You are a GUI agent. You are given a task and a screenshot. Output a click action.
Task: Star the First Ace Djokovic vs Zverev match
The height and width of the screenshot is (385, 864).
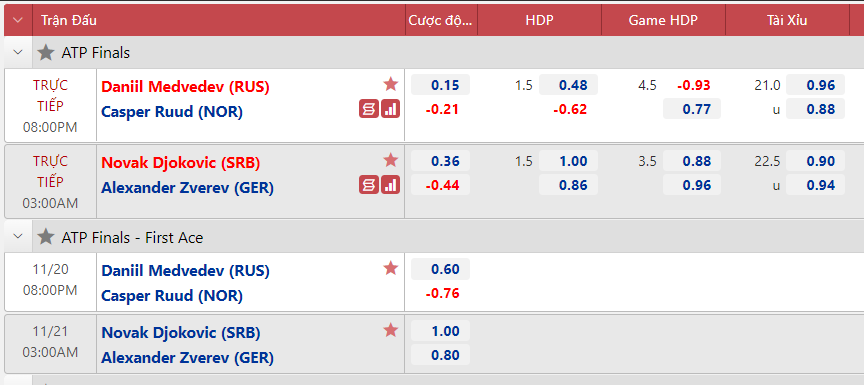(391, 330)
